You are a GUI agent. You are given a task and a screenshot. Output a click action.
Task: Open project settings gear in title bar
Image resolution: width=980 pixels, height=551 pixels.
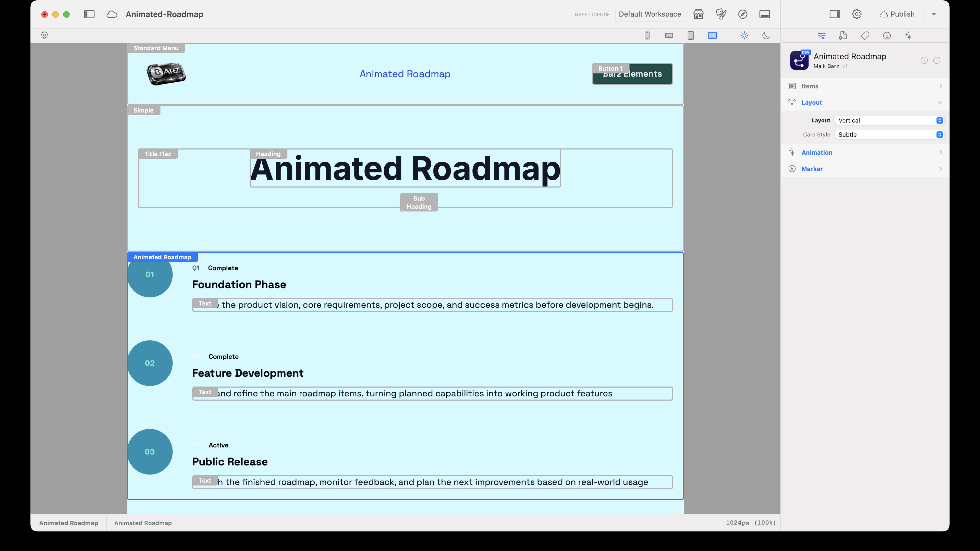coord(856,14)
